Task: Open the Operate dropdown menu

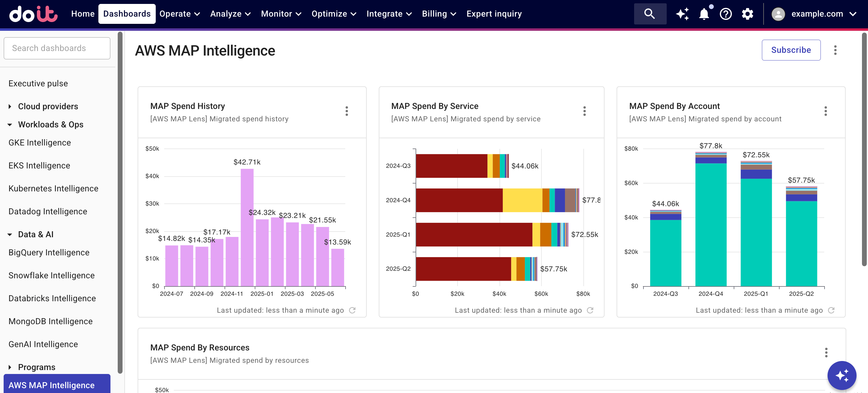Action: (179, 14)
